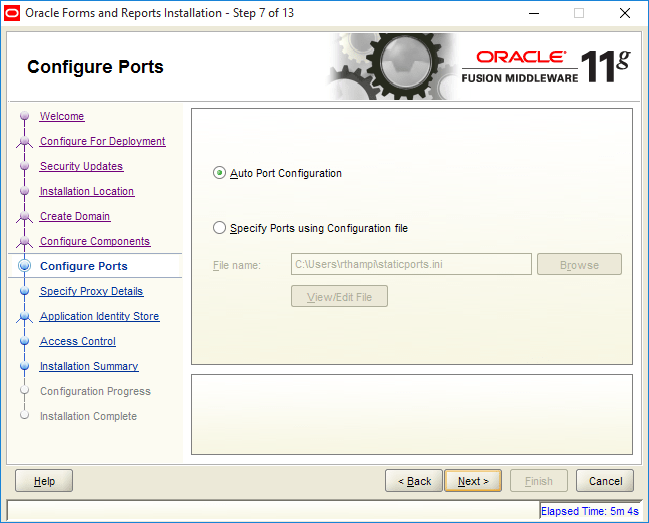Image resolution: width=649 pixels, height=523 pixels.
Task: Click the Configuration Progress step bullet
Action: [24, 390]
